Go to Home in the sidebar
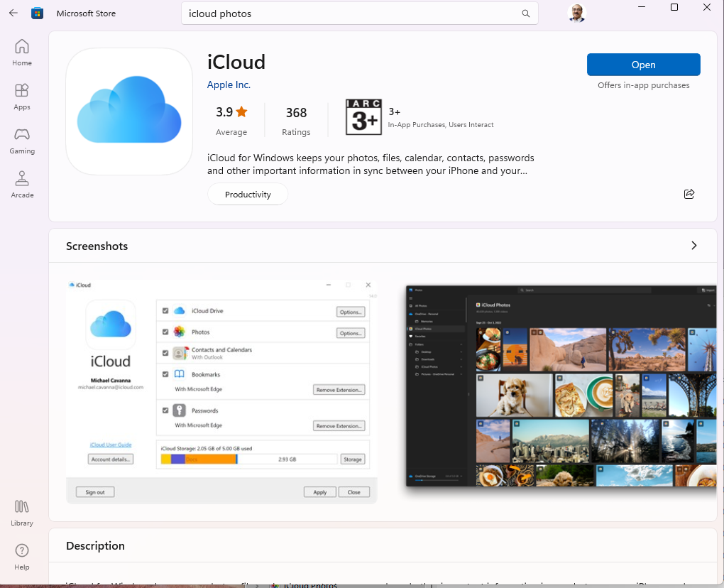Screen dimensions: 724x588 click(22, 53)
